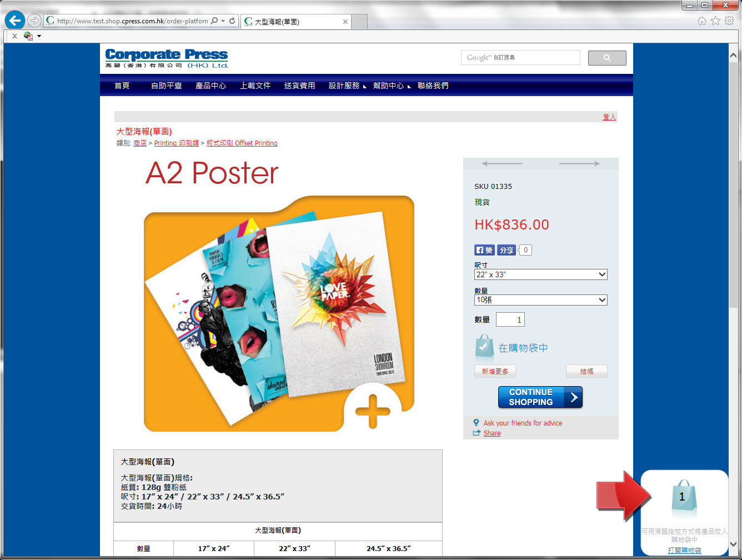Click the 登入 login link

click(x=609, y=117)
